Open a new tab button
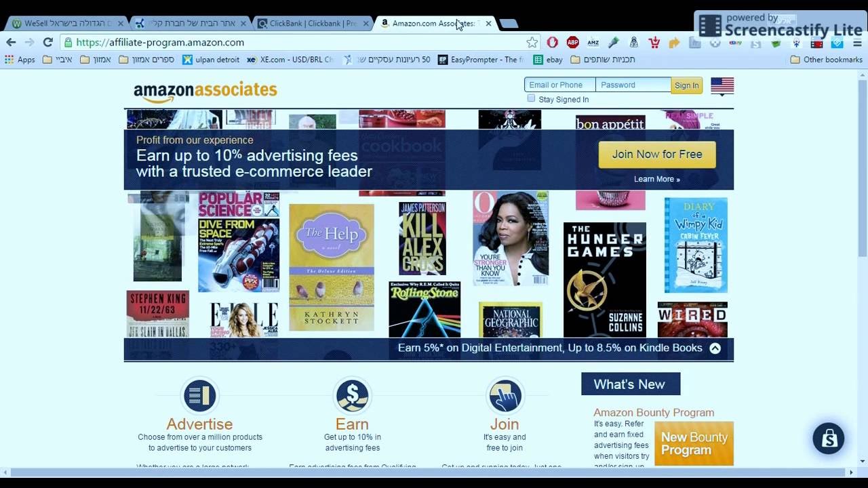Viewport: 868px width, 488px height. (x=509, y=23)
